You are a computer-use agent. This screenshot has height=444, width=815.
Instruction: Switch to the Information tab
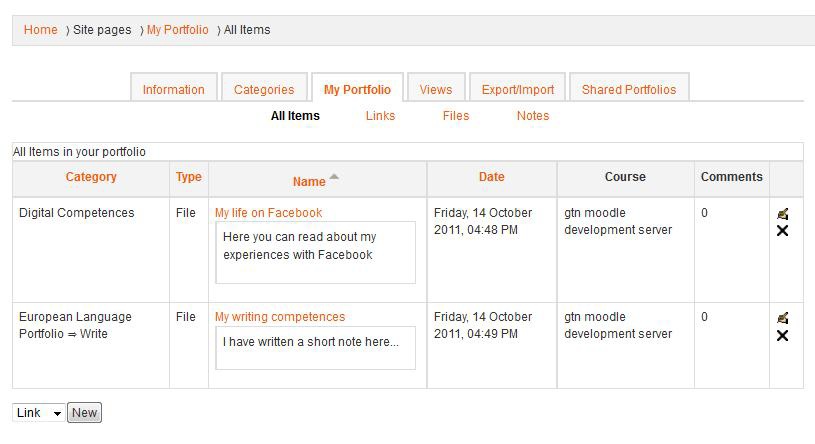[x=173, y=89]
